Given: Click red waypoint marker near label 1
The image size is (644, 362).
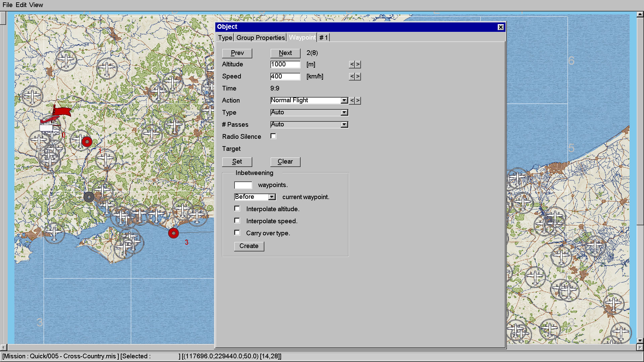Looking at the screenshot, I should pos(87,142).
